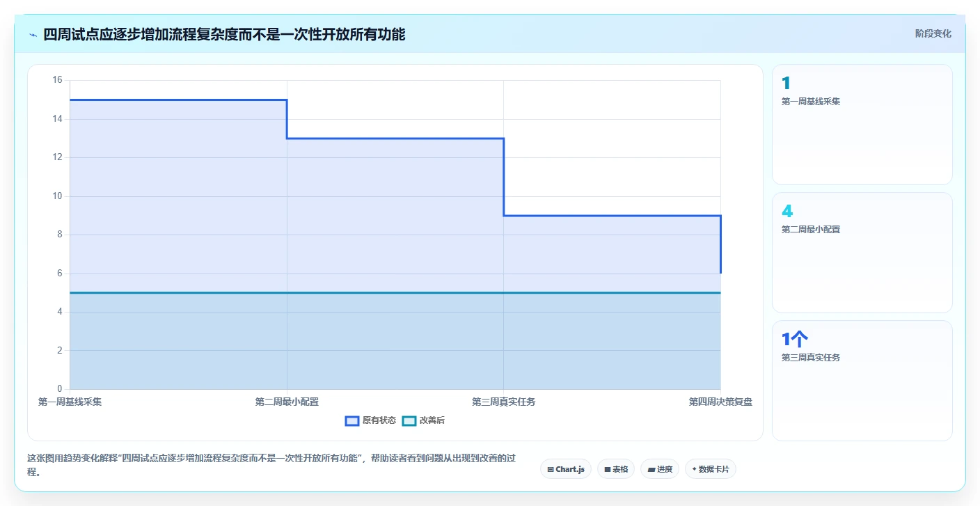Click the chart title 四周试点应逐步增加流程复杂度
The height and width of the screenshot is (506, 980).
(x=224, y=34)
